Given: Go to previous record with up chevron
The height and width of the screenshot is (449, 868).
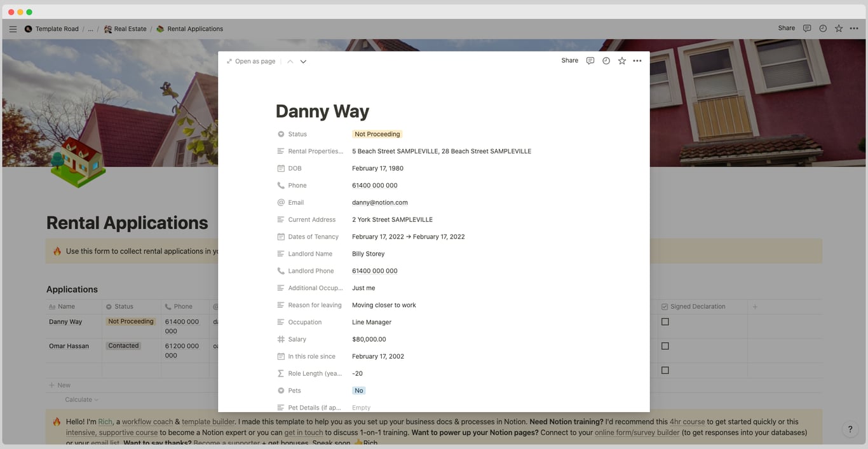Looking at the screenshot, I should click(290, 62).
